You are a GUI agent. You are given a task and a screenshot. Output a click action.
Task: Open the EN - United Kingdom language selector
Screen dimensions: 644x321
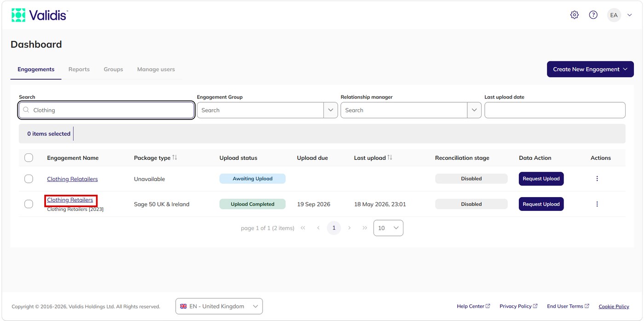tap(219, 306)
